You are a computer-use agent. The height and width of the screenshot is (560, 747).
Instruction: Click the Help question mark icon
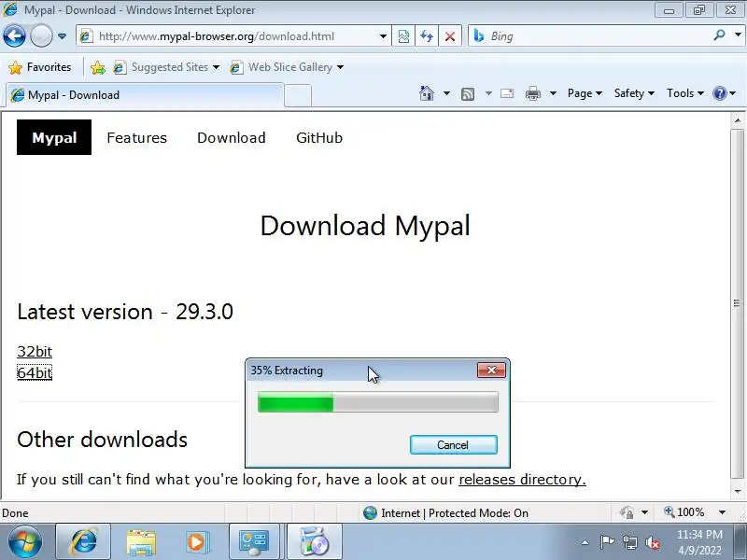click(x=719, y=93)
